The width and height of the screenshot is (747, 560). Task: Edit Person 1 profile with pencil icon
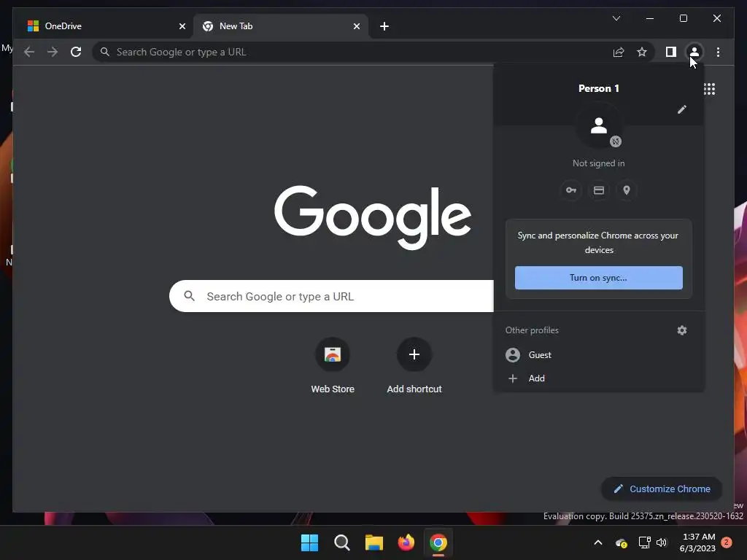coord(682,109)
